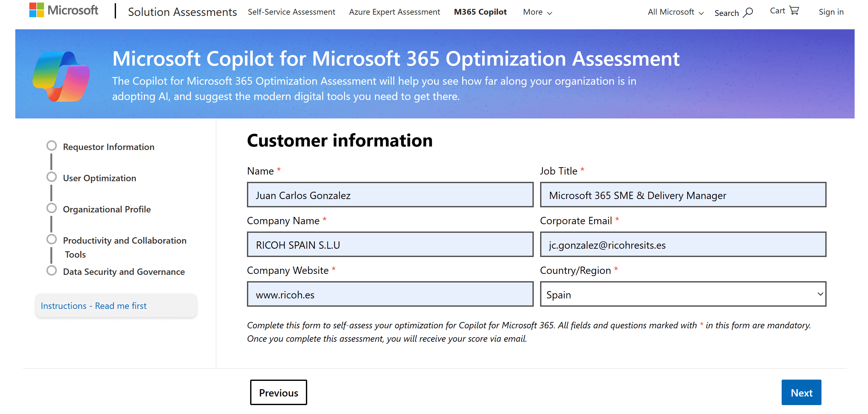The image size is (868, 414).
Task: Click the Company Website input field
Action: pos(390,294)
